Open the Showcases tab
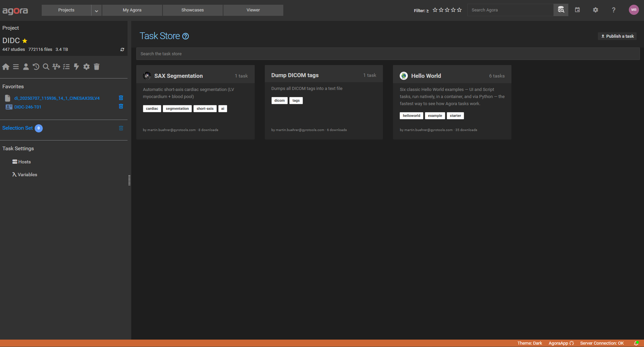Screen dimensions: 644x347 (x=193, y=10)
